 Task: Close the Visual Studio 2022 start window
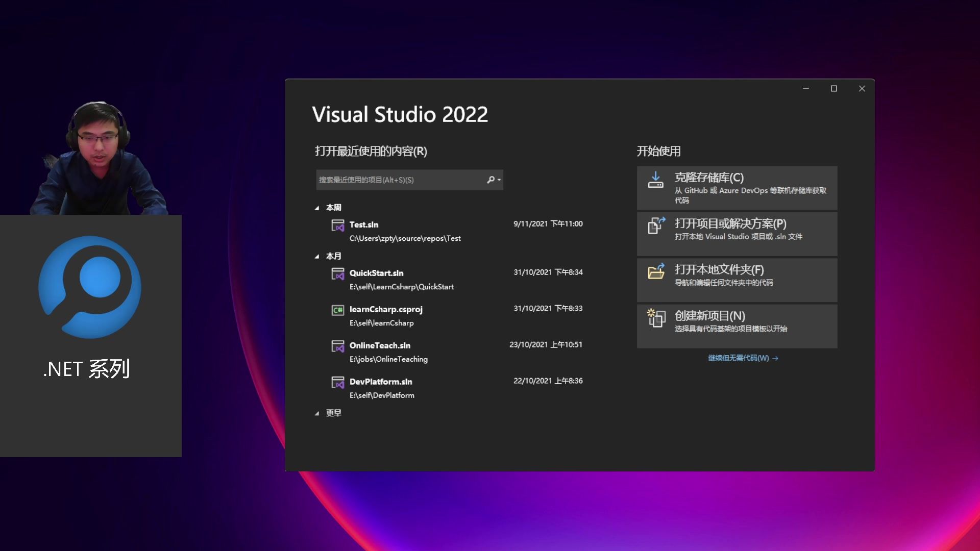tap(862, 89)
